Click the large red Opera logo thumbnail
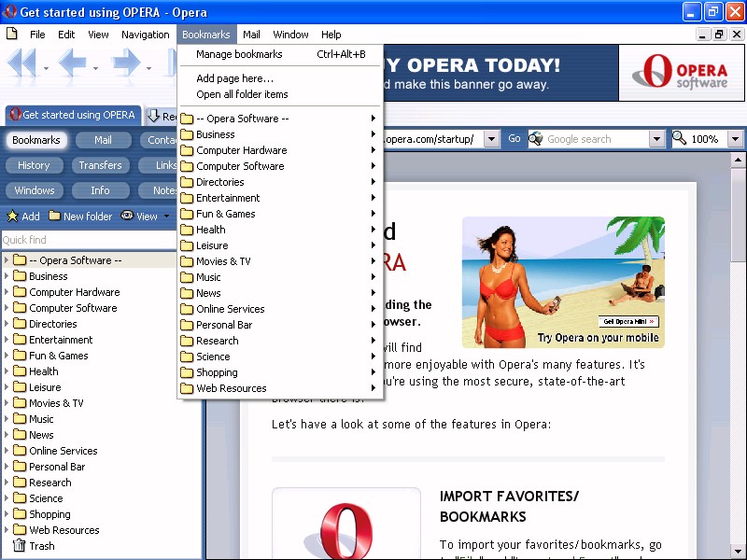747x560 pixels. (346, 524)
